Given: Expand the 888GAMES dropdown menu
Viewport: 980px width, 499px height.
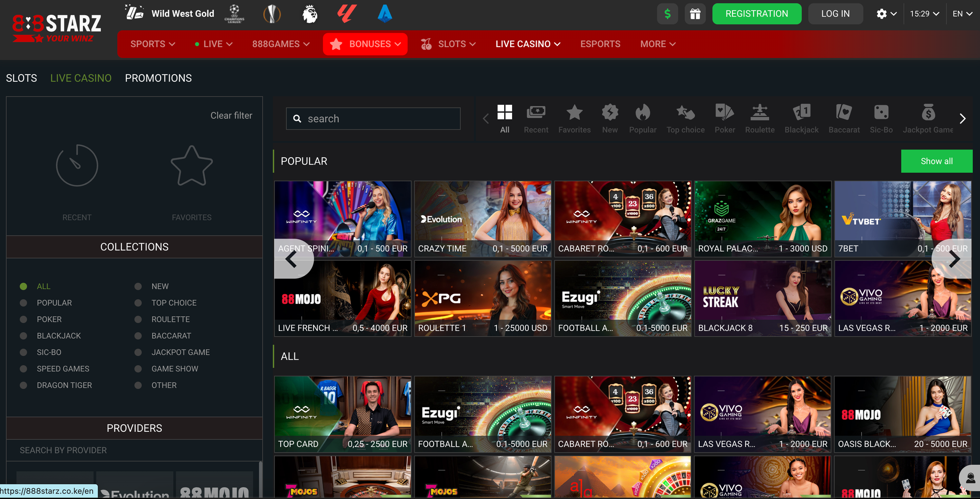Looking at the screenshot, I should click(x=281, y=44).
